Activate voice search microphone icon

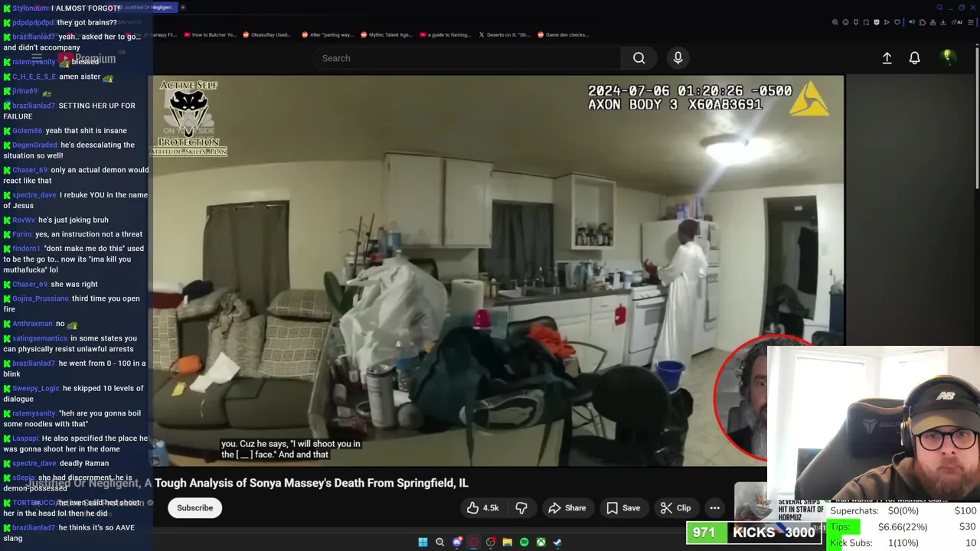pyautogui.click(x=678, y=58)
